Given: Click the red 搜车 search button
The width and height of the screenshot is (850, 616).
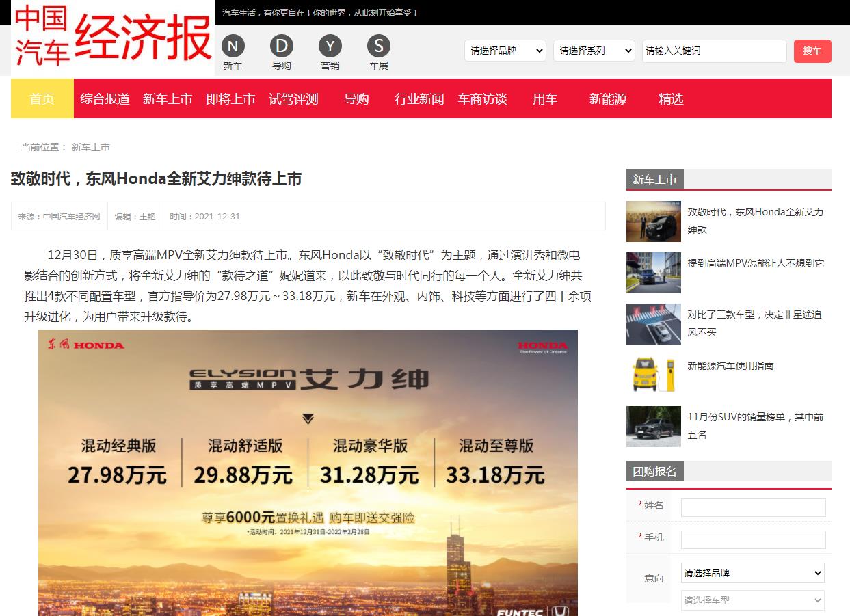Looking at the screenshot, I should pyautogui.click(x=812, y=51).
